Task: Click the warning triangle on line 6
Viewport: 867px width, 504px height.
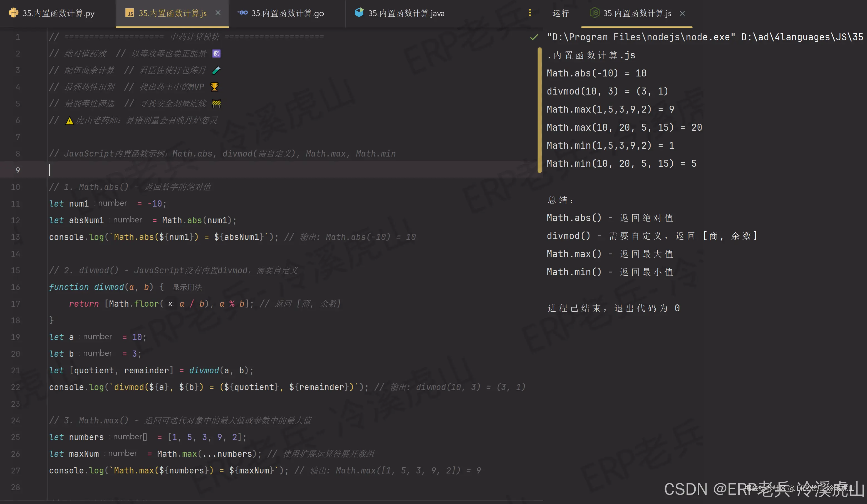Action: coord(70,121)
